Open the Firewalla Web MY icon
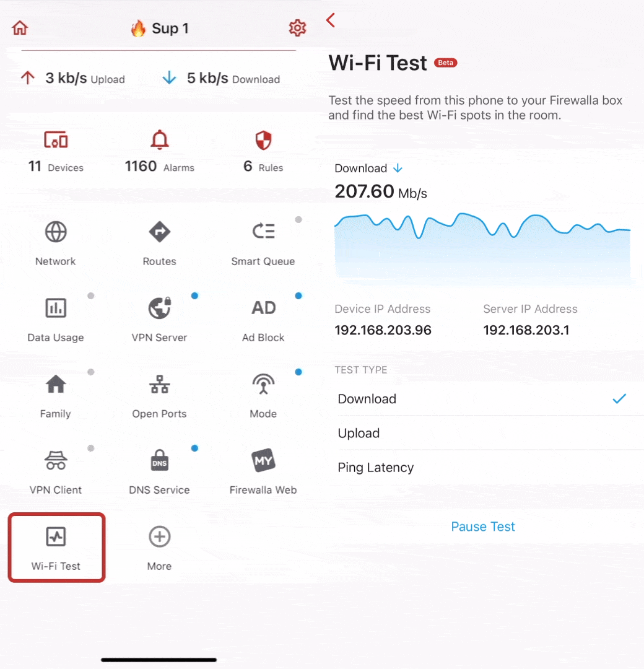This screenshot has height=669, width=644. (x=263, y=460)
